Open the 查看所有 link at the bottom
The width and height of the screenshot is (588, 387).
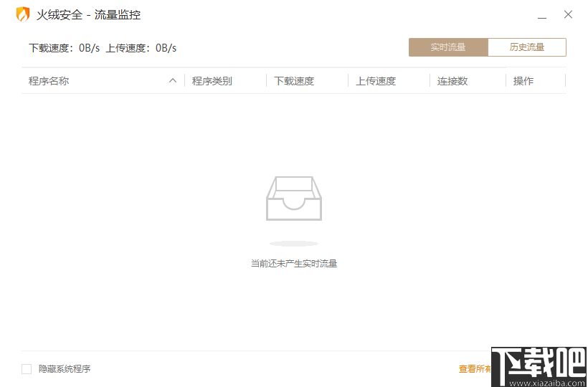pos(475,369)
